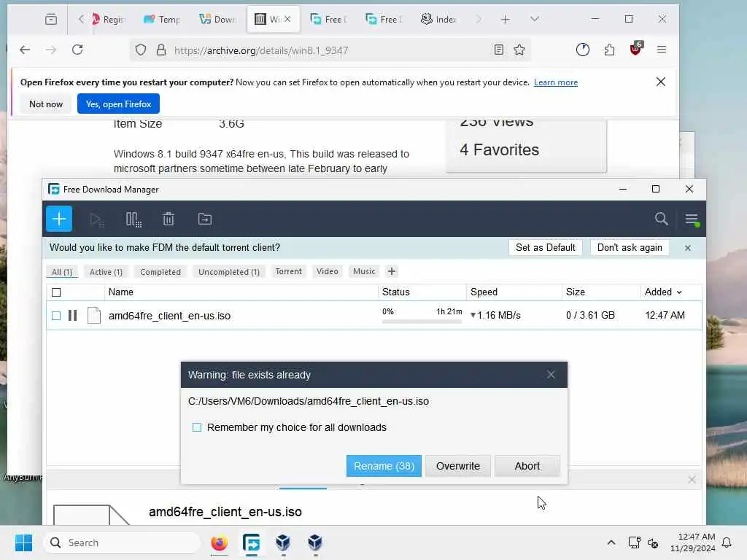The width and height of the screenshot is (747, 560).
Task: Select the Active (1) filter tab
Action: (107, 272)
